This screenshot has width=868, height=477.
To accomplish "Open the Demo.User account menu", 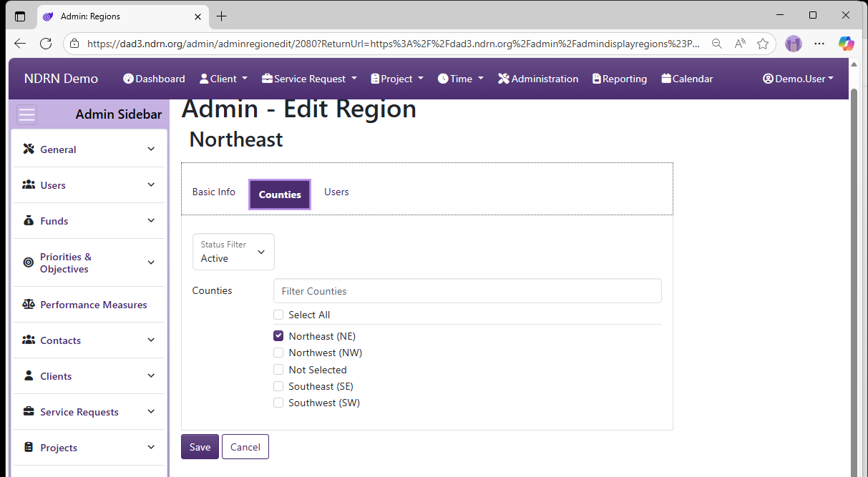I will (x=798, y=79).
